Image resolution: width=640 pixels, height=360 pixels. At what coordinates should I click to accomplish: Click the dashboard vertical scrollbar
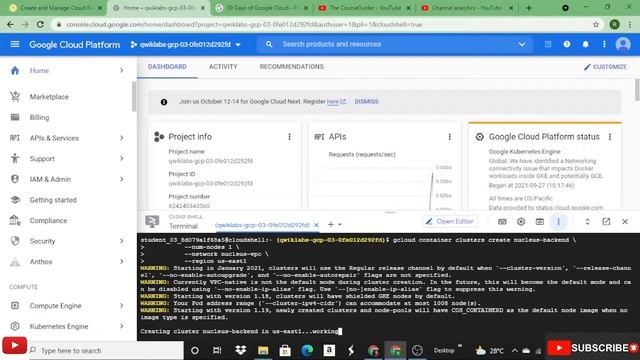point(637,90)
